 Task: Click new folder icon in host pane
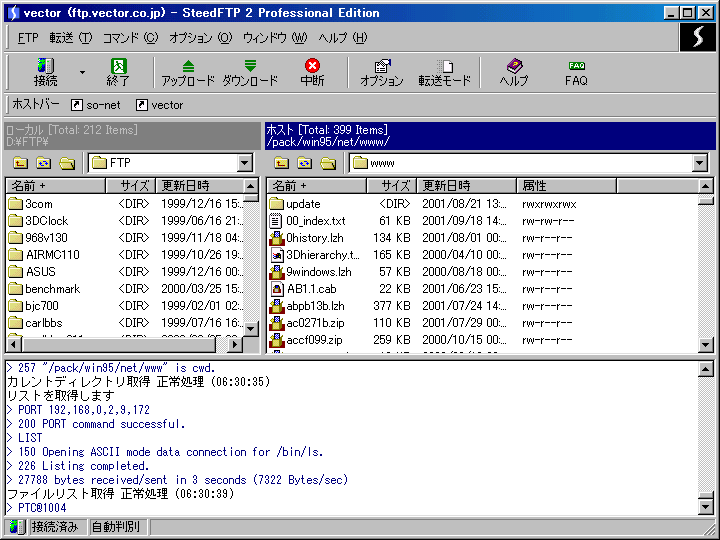pos(328,163)
